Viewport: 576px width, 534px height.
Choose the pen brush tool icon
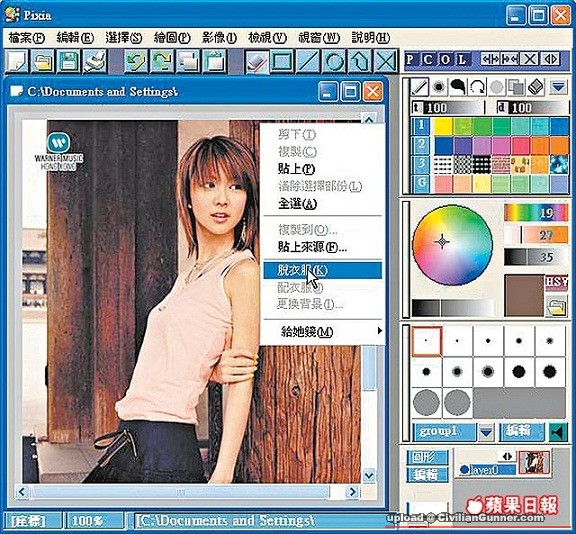coord(419,87)
